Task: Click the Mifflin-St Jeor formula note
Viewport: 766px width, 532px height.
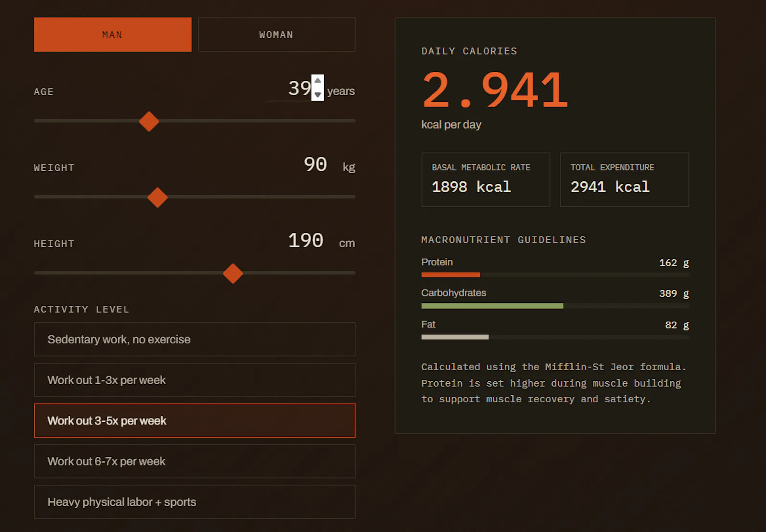Action: click(x=554, y=383)
